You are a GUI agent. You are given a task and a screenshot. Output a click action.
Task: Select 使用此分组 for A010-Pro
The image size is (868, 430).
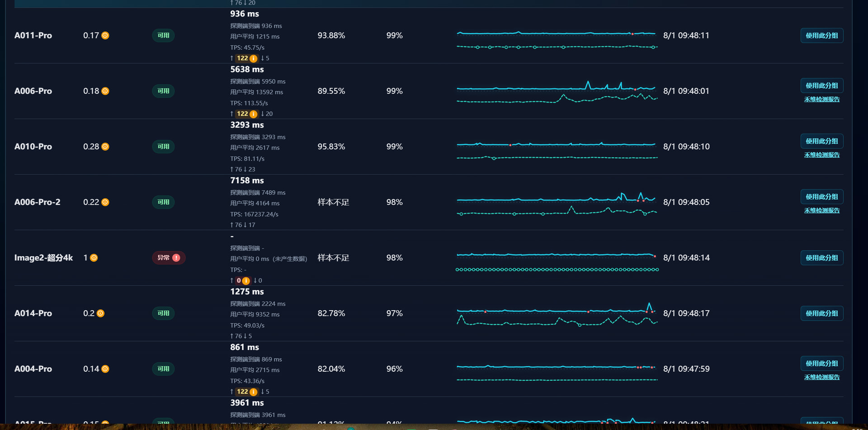coord(821,141)
